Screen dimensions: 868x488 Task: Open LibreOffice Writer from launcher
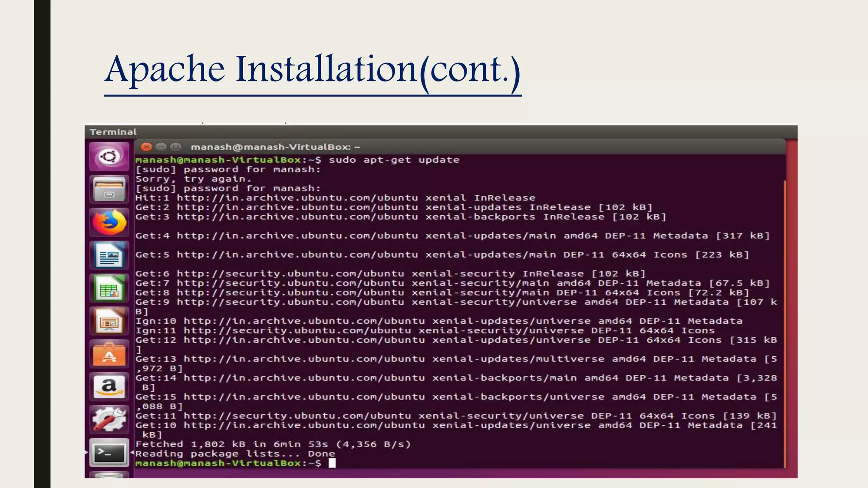pyautogui.click(x=109, y=255)
